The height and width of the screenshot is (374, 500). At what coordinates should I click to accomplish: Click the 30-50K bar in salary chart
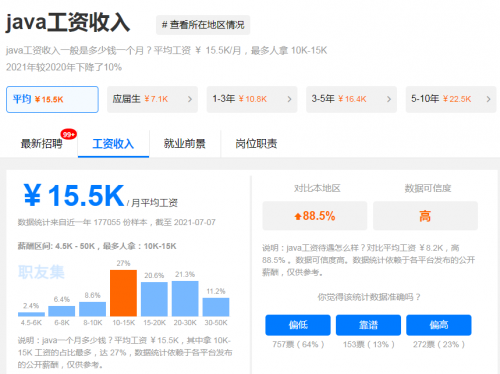click(216, 307)
